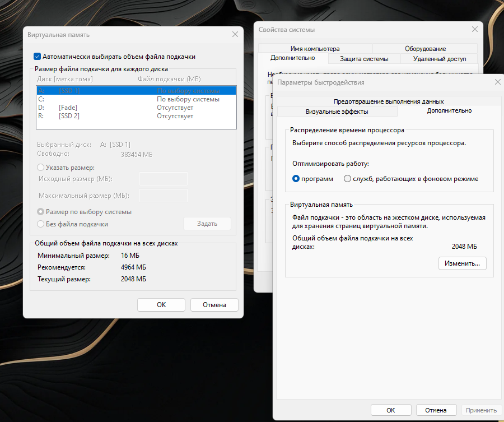Click OK in 'Параметры быстродействия'
The height and width of the screenshot is (422, 504).
coord(391,410)
